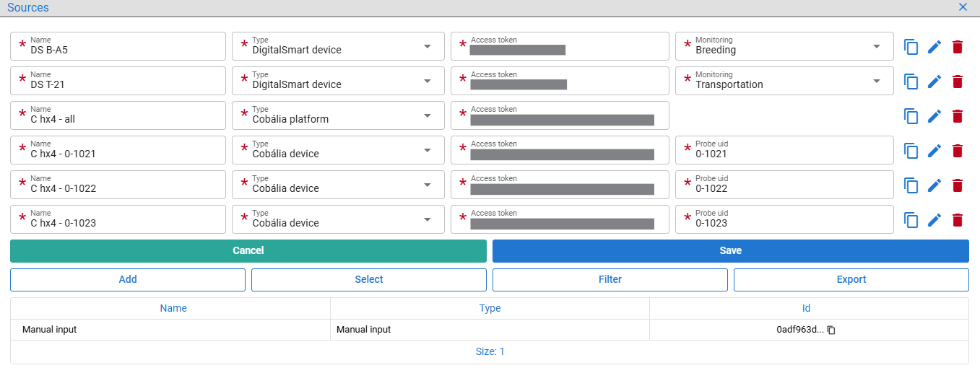The width and height of the screenshot is (980, 373).
Task: Edit the C hx4 - 0-1023 source row
Action: tap(935, 220)
